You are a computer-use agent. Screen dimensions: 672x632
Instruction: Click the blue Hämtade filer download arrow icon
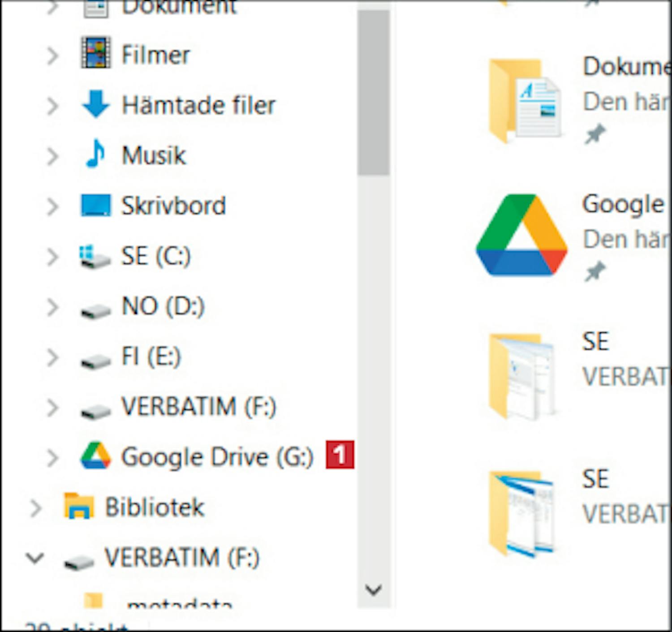[x=95, y=104]
